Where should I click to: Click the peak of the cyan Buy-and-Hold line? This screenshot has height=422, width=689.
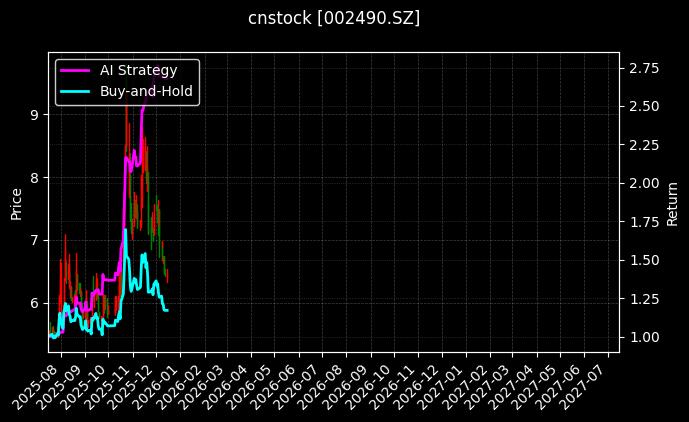[125, 230]
